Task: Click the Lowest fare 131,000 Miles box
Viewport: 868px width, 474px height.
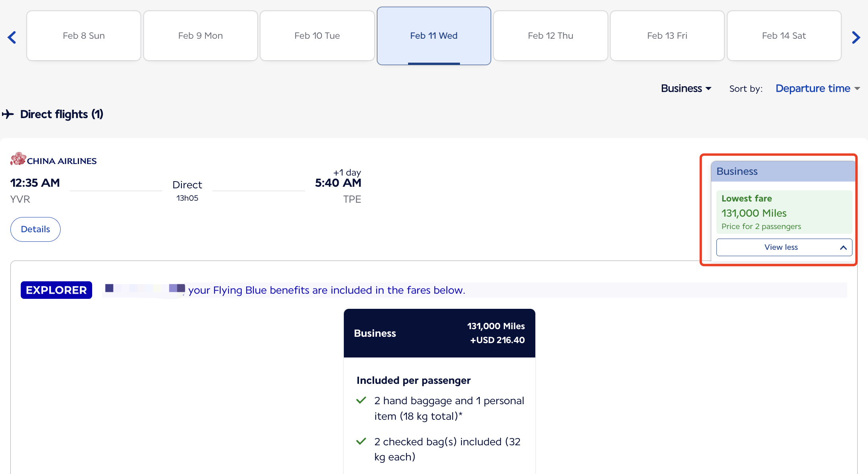Action: [784, 212]
